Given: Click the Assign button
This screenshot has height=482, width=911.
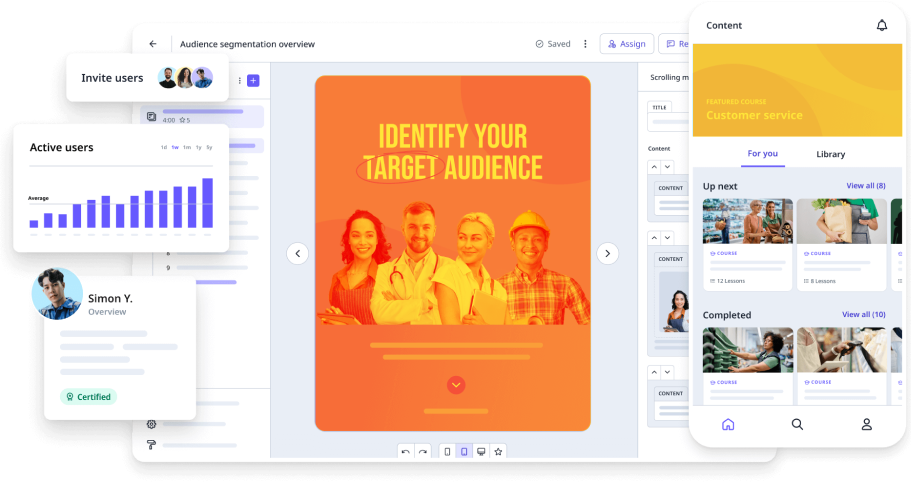Looking at the screenshot, I should [626, 44].
